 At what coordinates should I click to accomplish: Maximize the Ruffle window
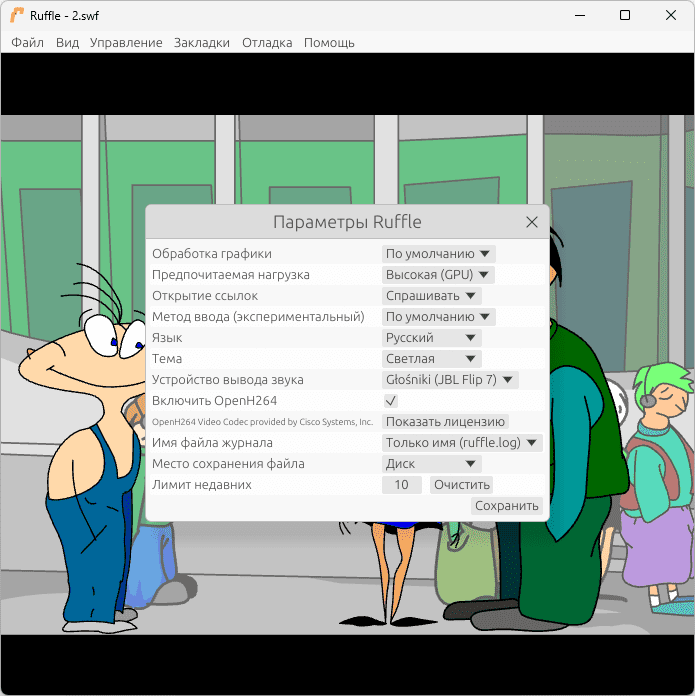tap(625, 16)
